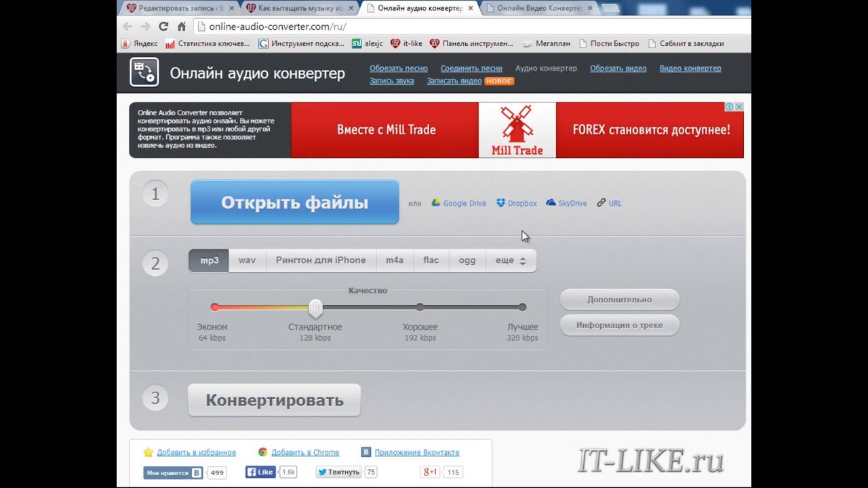The width and height of the screenshot is (868, 488).
Task: Click the Mill Trade ad banner
Action: point(517,130)
